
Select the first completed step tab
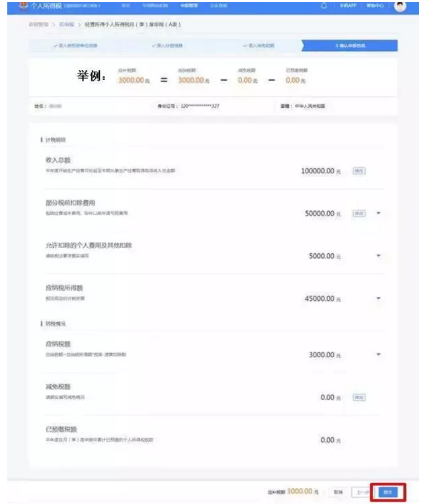(x=75, y=46)
